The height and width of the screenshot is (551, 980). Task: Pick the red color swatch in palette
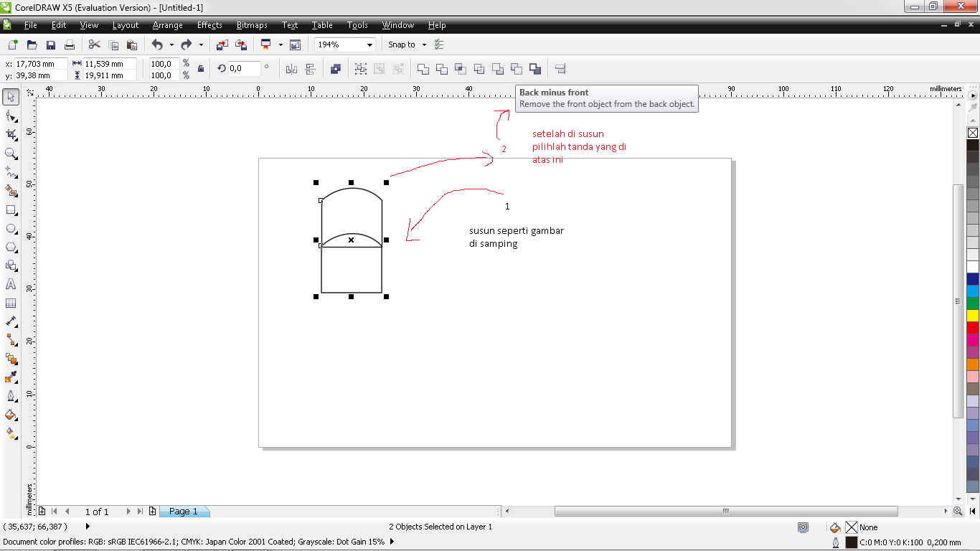[973, 328]
